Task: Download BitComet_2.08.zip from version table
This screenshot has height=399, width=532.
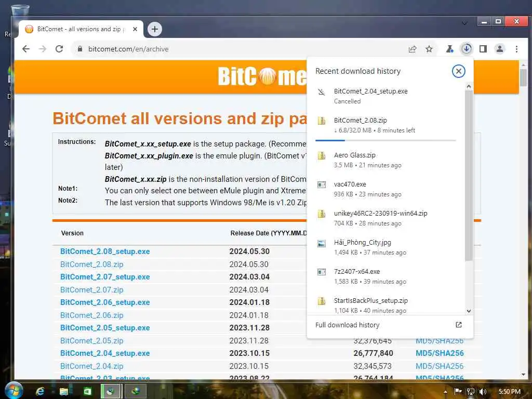Action: pos(91,264)
